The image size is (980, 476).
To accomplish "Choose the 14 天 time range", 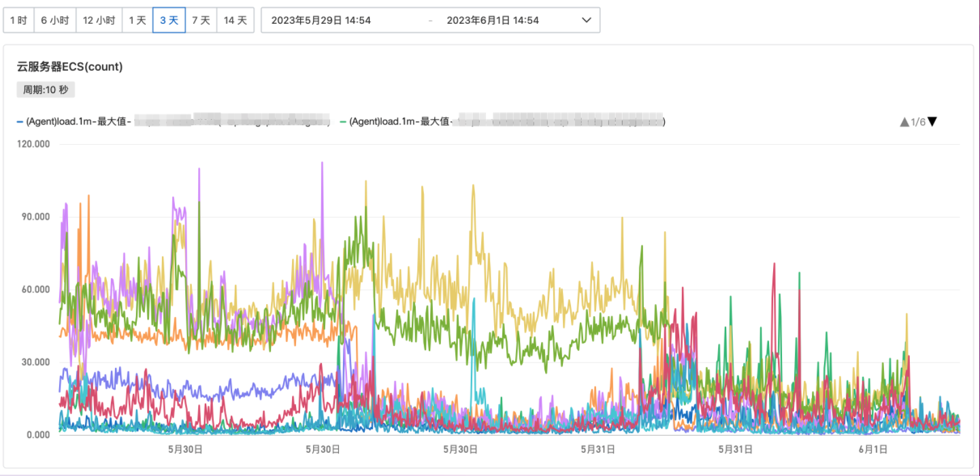I will tap(235, 20).
